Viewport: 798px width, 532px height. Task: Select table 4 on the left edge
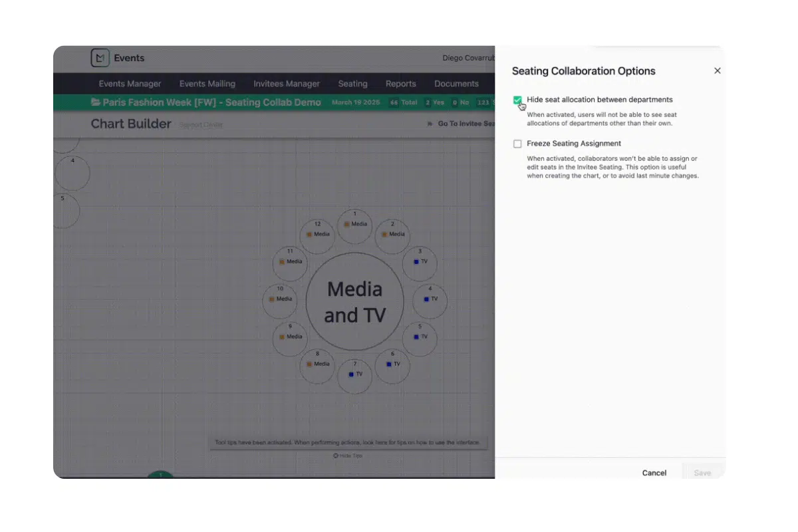[x=72, y=172]
